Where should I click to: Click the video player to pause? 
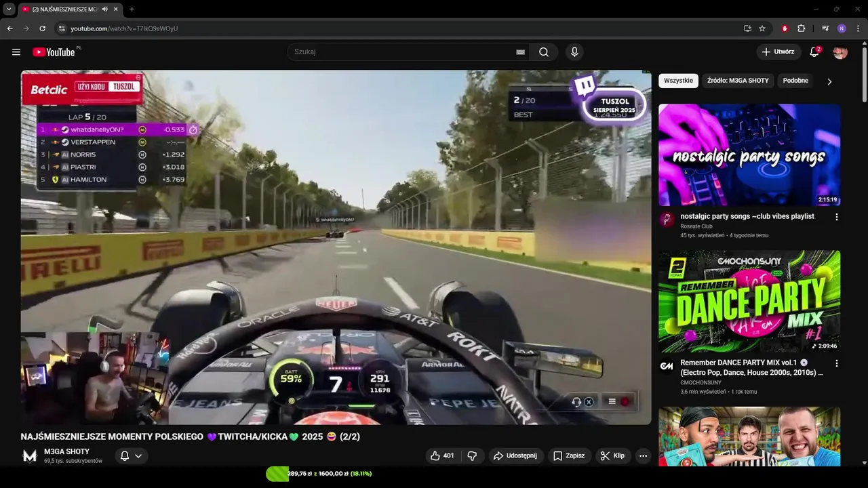coord(336,247)
